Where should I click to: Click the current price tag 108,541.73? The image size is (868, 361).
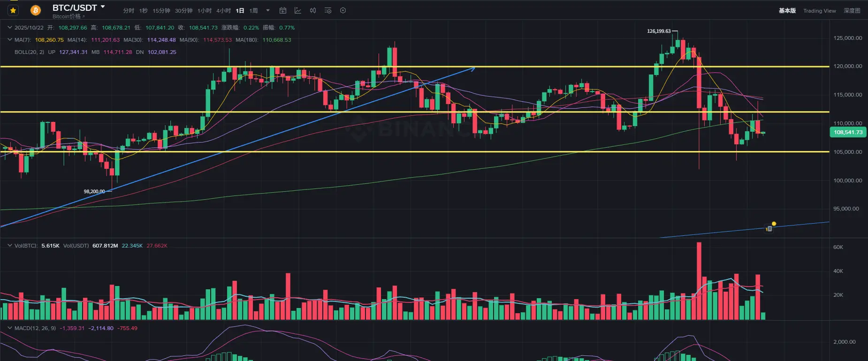pyautogui.click(x=848, y=132)
